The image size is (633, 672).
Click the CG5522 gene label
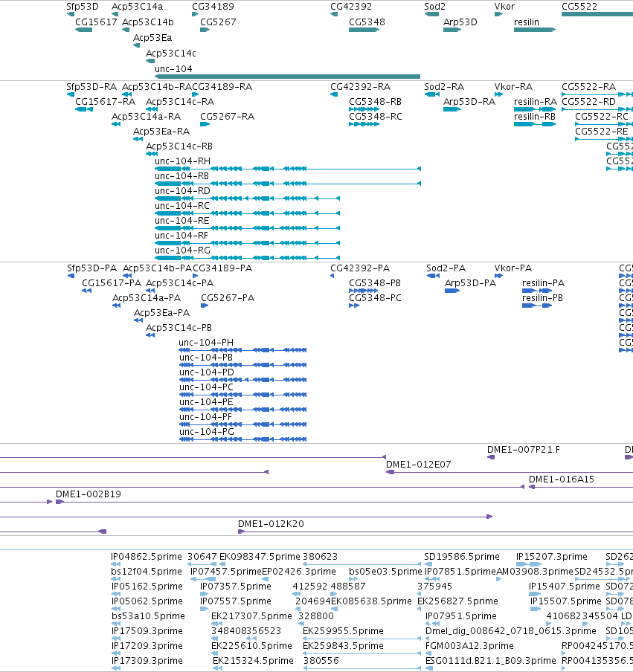[x=579, y=7]
